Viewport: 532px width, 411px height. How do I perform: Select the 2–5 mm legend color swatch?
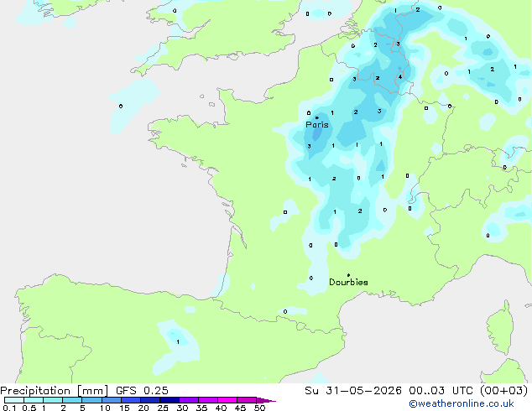pyautogui.click(x=72, y=400)
